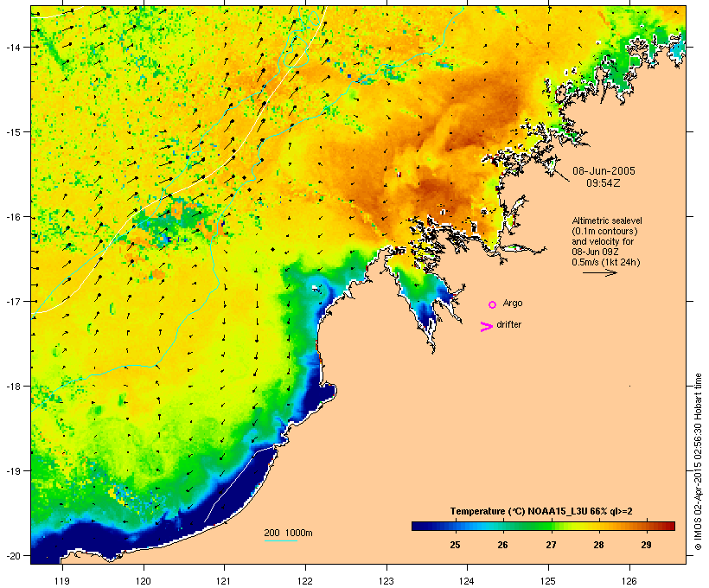This screenshot has width=709, height=588.
Task: Click the latitude axis label '-17'
Action: (13, 301)
